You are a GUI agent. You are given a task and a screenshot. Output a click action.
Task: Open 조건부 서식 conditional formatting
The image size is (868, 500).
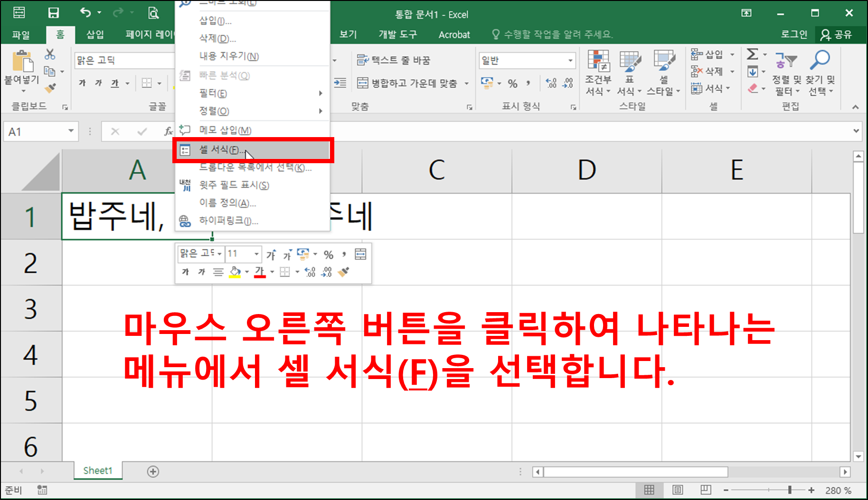(x=598, y=73)
